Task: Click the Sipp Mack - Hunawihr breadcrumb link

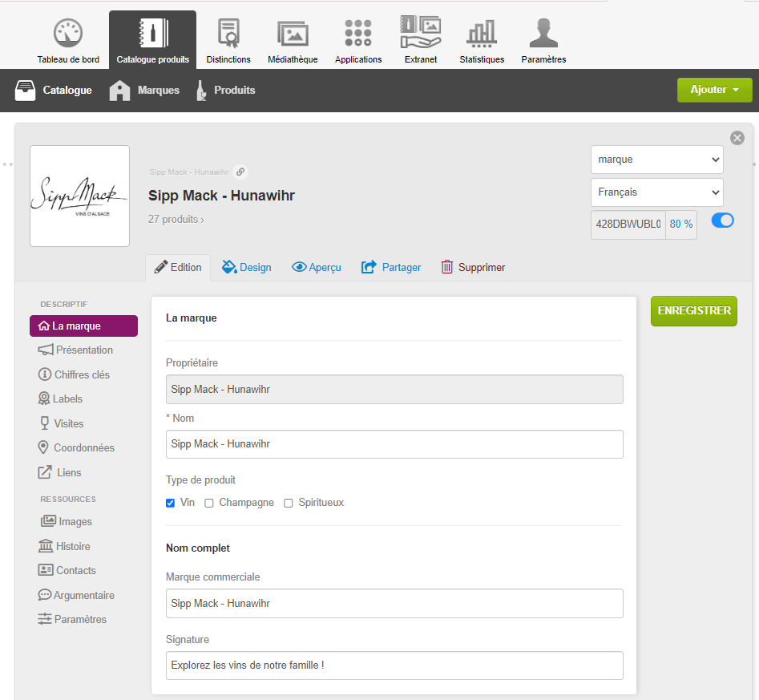Action: [x=189, y=172]
